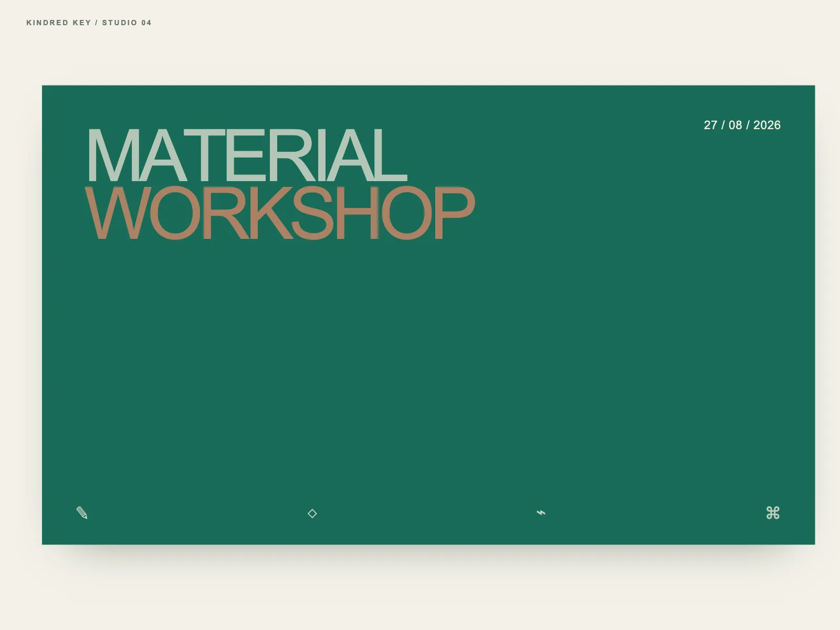
Task: Click the diamond icon on the slide
Action: pyautogui.click(x=312, y=513)
